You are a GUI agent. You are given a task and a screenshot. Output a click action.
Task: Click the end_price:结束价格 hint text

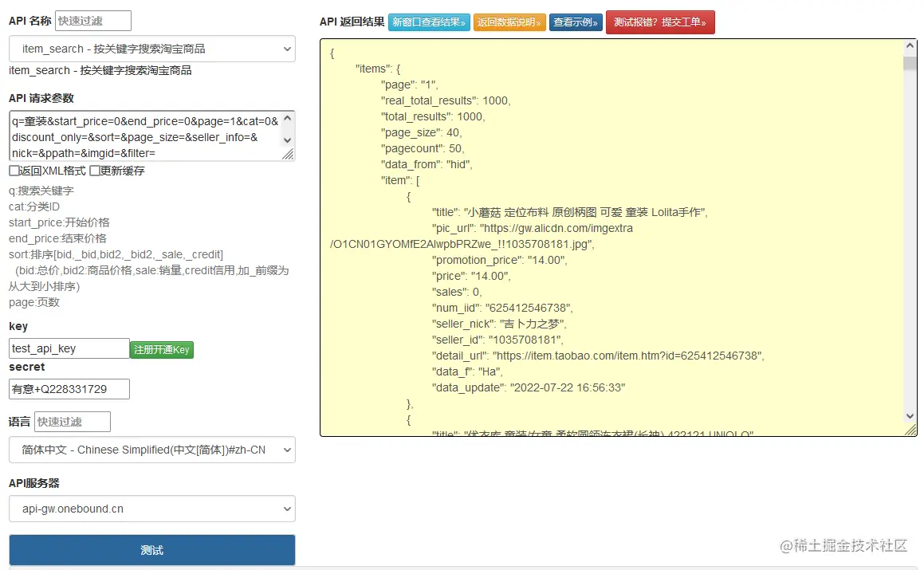click(x=57, y=238)
